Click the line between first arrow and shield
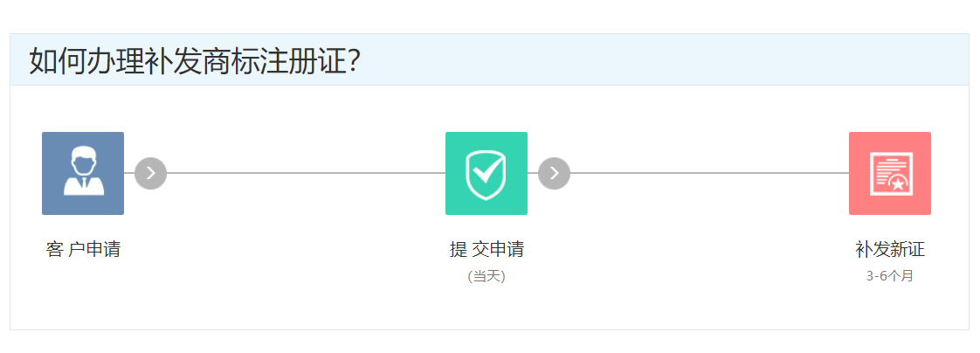Screen dimensions: 980x353 click(x=306, y=173)
